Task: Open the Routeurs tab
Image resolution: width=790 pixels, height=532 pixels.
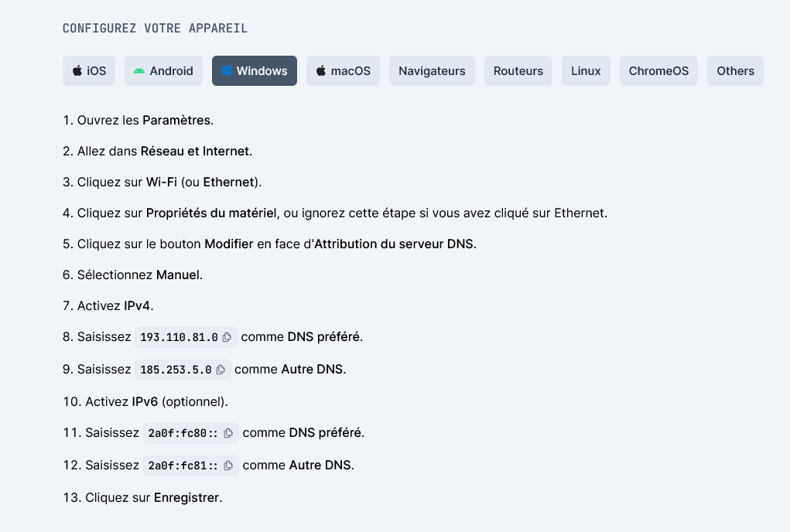Action: tap(518, 70)
